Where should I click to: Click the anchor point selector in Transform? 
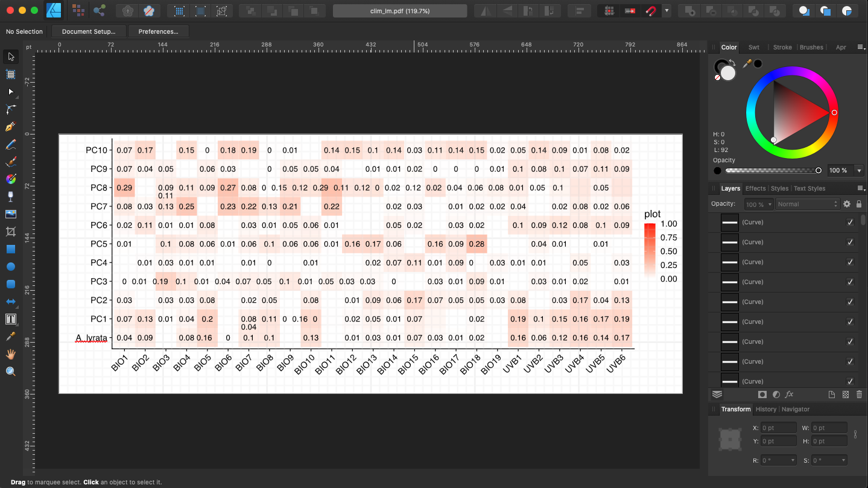click(730, 439)
